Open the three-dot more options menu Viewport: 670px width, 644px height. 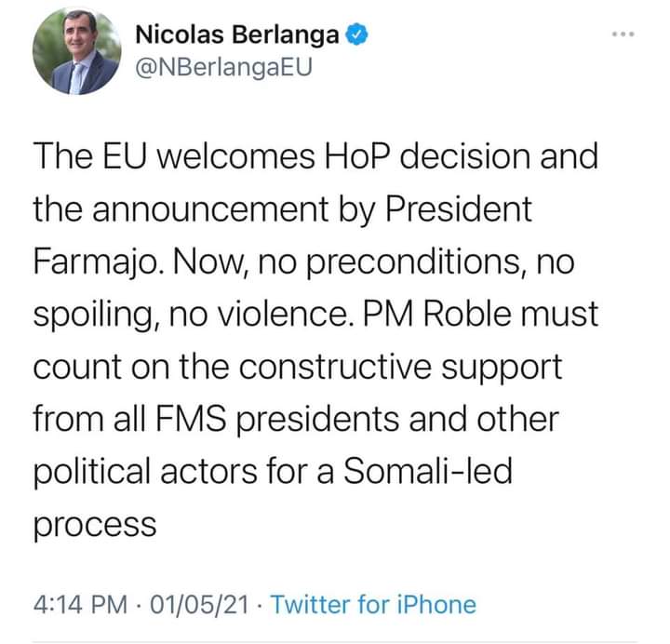coord(622,35)
